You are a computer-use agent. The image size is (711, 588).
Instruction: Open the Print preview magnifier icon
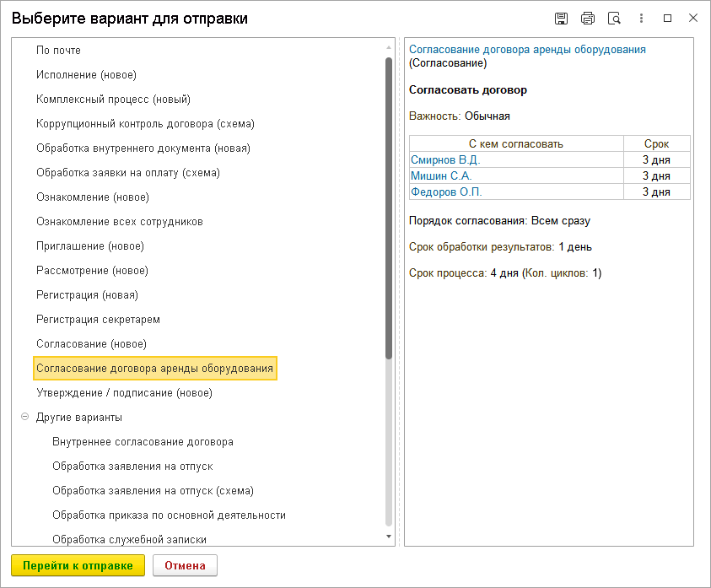[614, 19]
